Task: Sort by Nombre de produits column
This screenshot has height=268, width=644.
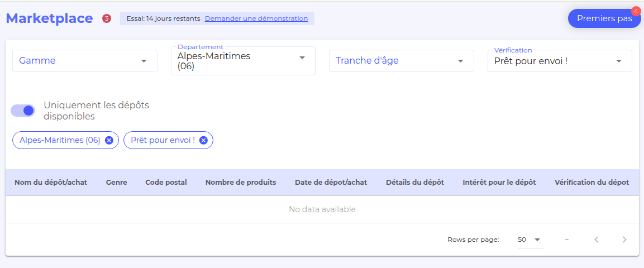Action: click(241, 182)
